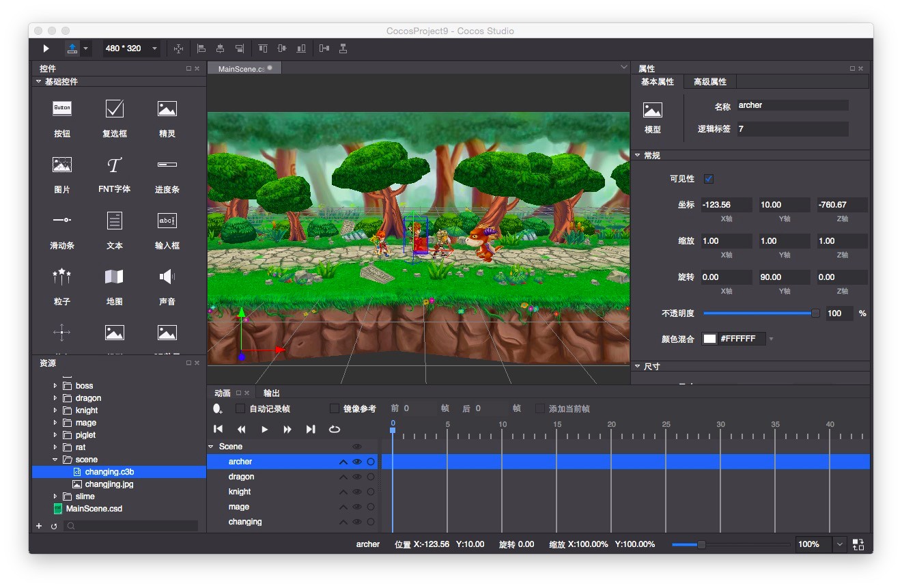The image size is (902, 588).
Task: Click the align top edges icon
Action: tap(262, 48)
